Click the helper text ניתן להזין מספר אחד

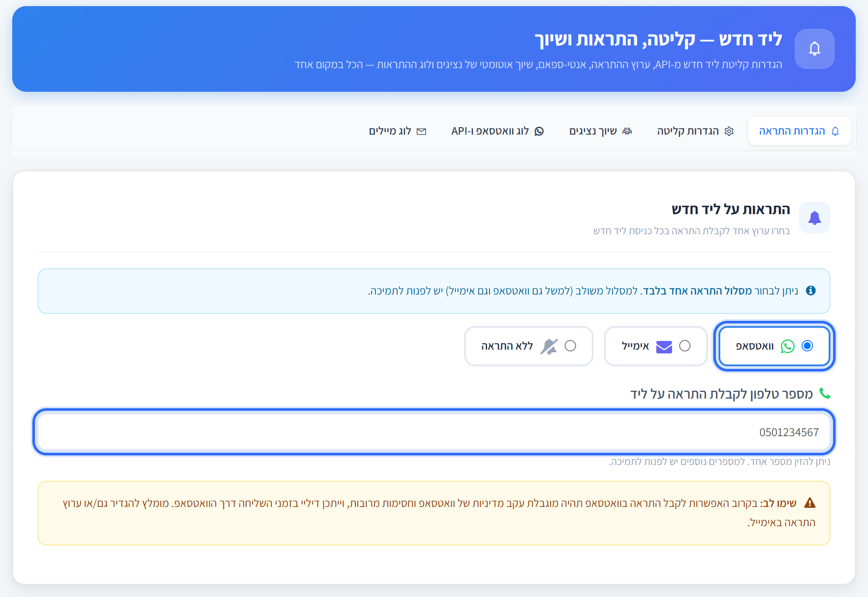pyautogui.click(x=719, y=462)
